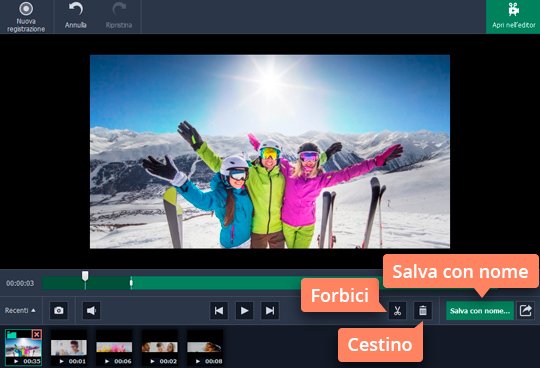This screenshot has height=368, width=540.
Task: Click the Annulla undo arrow
Action: point(76,16)
